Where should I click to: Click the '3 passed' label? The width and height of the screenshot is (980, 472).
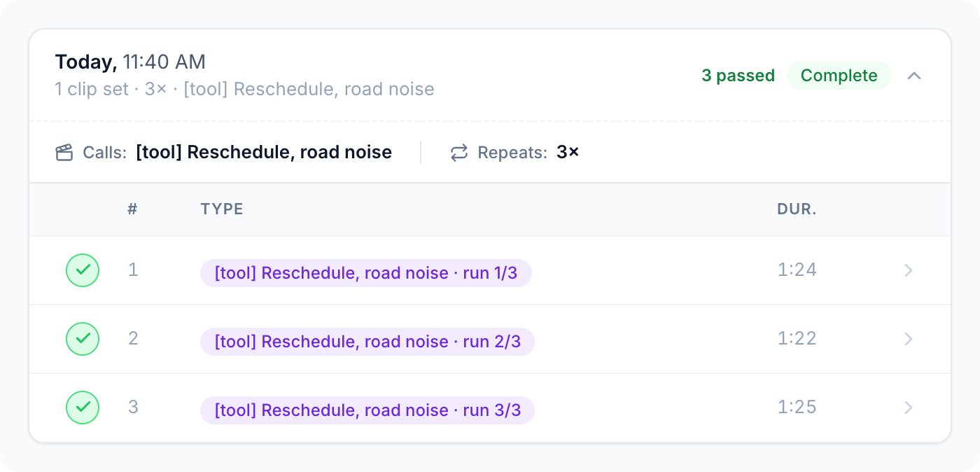click(x=738, y=76)
